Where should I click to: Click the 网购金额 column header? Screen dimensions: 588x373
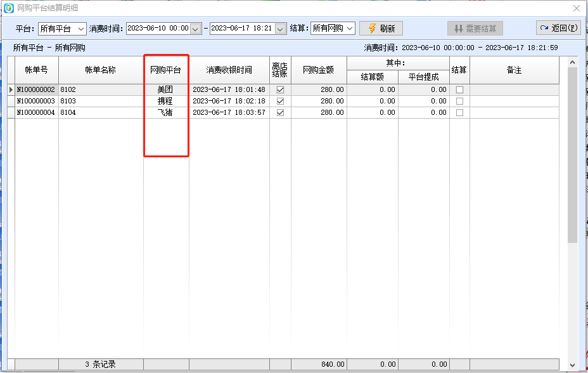tap(318, 70)
